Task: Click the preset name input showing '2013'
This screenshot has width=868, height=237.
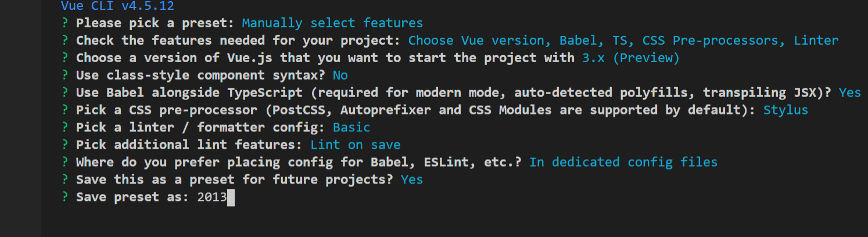Action: (211, 198)
